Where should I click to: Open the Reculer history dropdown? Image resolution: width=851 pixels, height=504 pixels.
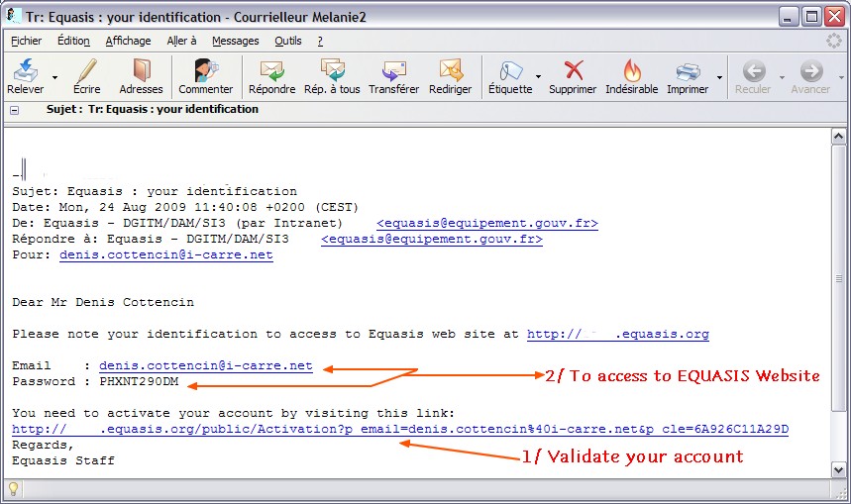pos(782,77)
